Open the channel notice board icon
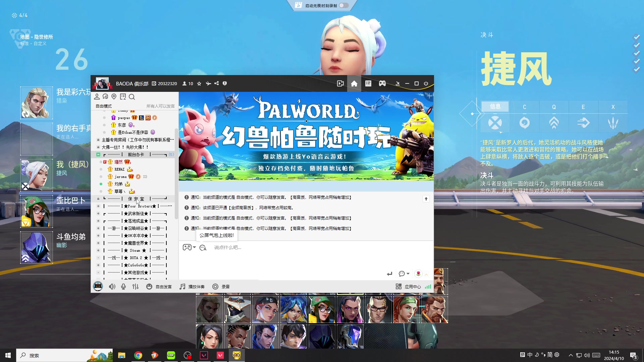 click(x=123, y=97)
